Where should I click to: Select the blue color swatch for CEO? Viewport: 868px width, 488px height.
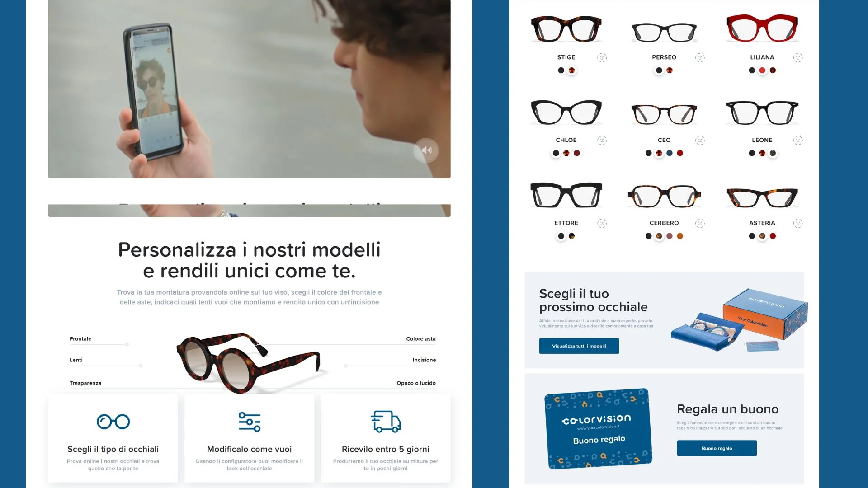pos(670,153)
